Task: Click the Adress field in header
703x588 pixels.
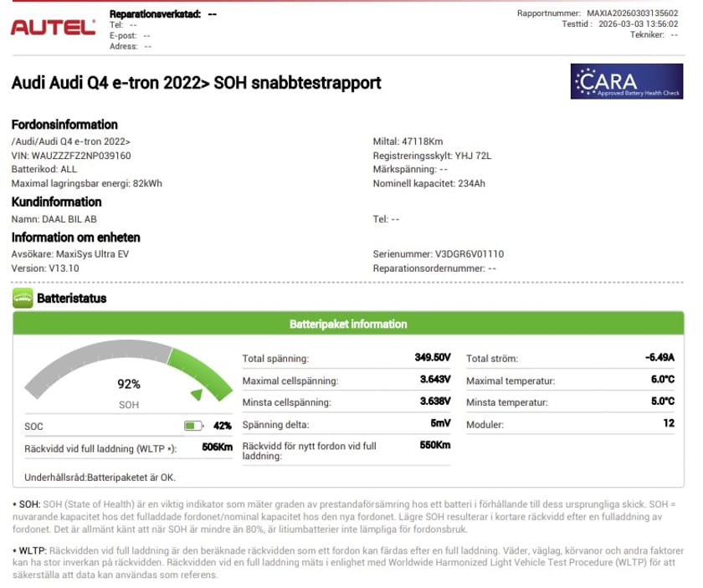Action: pos(131,46)
